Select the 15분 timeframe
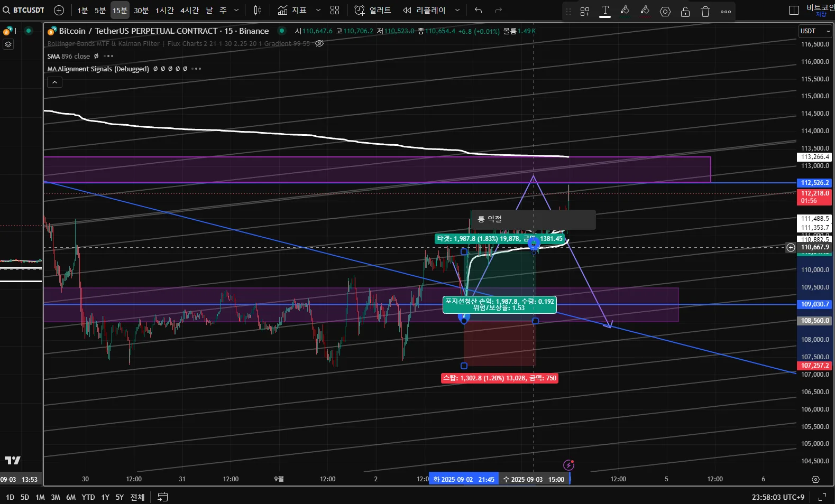Image resolution: width=835 pixels, height=504 pixels. (120, 11)
